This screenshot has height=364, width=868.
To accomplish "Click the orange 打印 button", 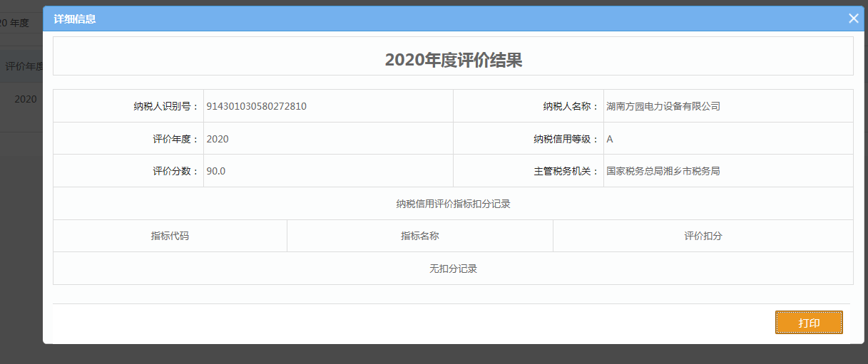I will (x=809, y=323).
